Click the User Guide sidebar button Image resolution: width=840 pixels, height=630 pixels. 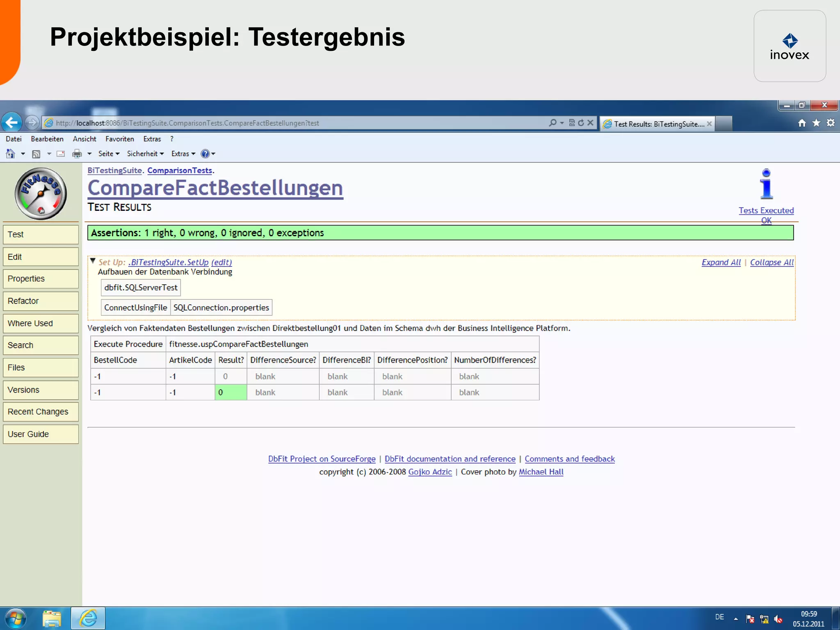point(41,434)
